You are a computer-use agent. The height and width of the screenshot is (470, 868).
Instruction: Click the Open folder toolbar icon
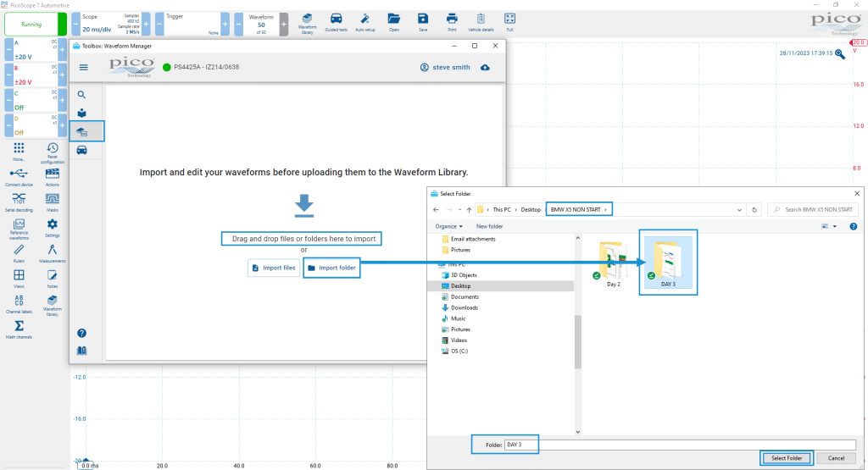click(x=393, y=23)
